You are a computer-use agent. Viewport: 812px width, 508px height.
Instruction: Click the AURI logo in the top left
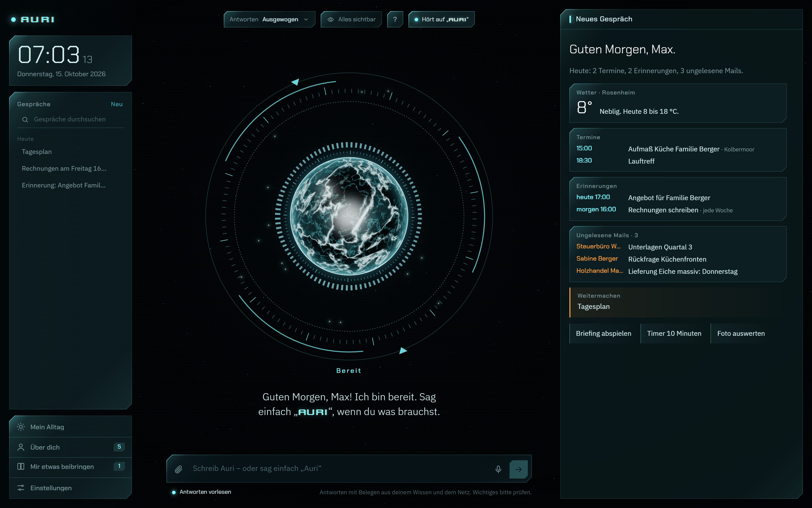[33, 20]
